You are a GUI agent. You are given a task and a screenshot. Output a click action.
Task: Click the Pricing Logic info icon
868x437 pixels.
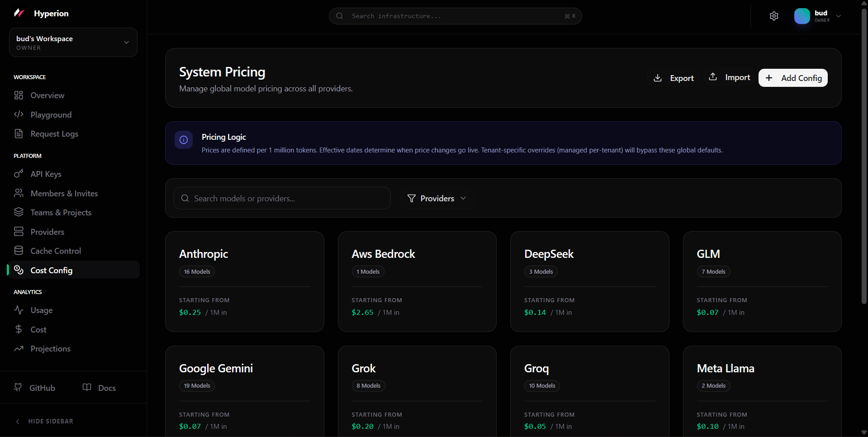tap(184, 140)
